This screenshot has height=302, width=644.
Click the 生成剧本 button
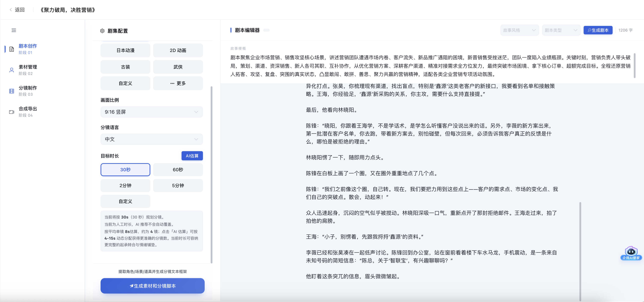pos(598,30)
